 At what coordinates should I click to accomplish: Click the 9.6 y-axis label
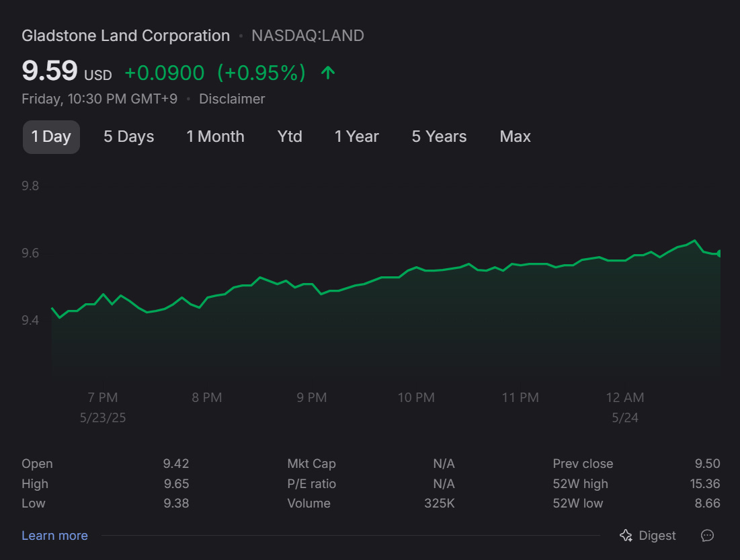click(x=30, y=253)
